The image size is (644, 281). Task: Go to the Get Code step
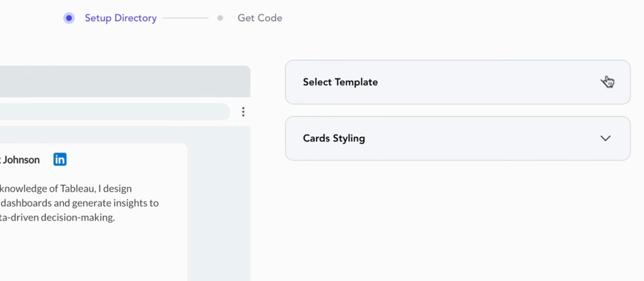click(x=260, y=18)
